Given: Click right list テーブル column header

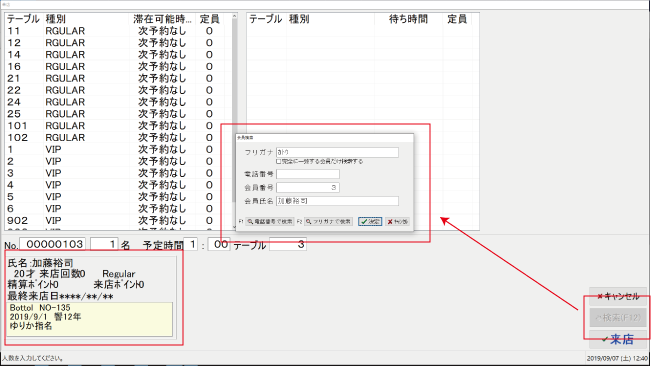Looking at the screenshot, I should pyautogui.click(x=266, y=19).
